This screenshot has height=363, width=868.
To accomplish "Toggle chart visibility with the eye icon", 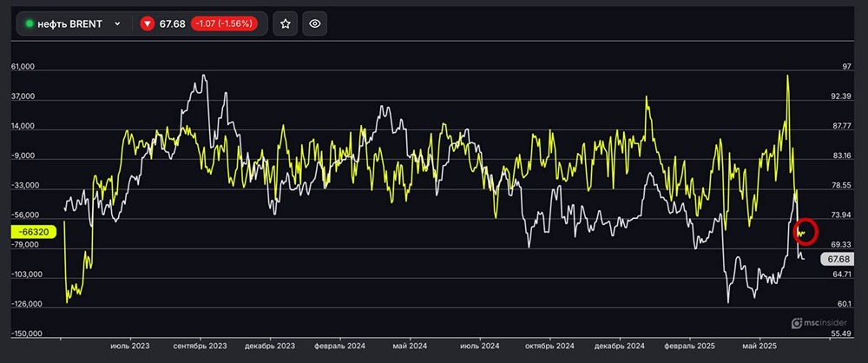I will tap(314, 23).
